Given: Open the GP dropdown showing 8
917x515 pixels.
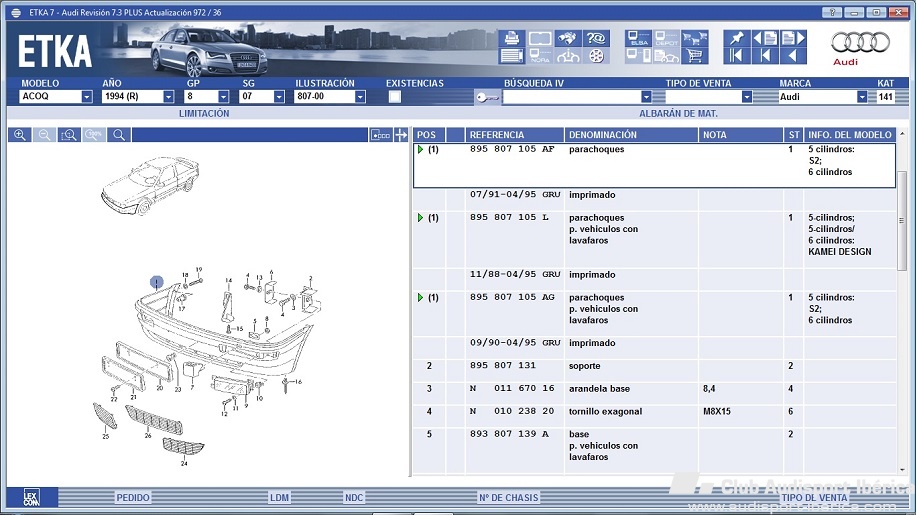Looking at the screenshot, I should (x=223, y=96).
